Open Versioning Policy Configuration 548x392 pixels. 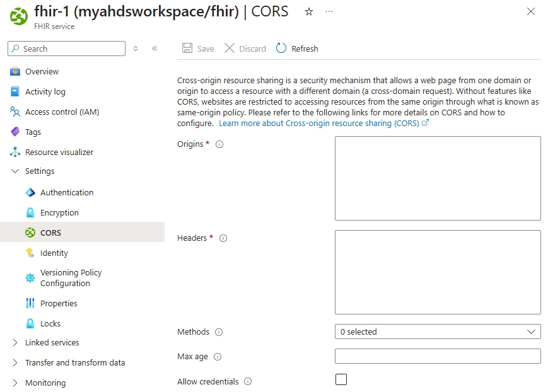click(71, 278)
